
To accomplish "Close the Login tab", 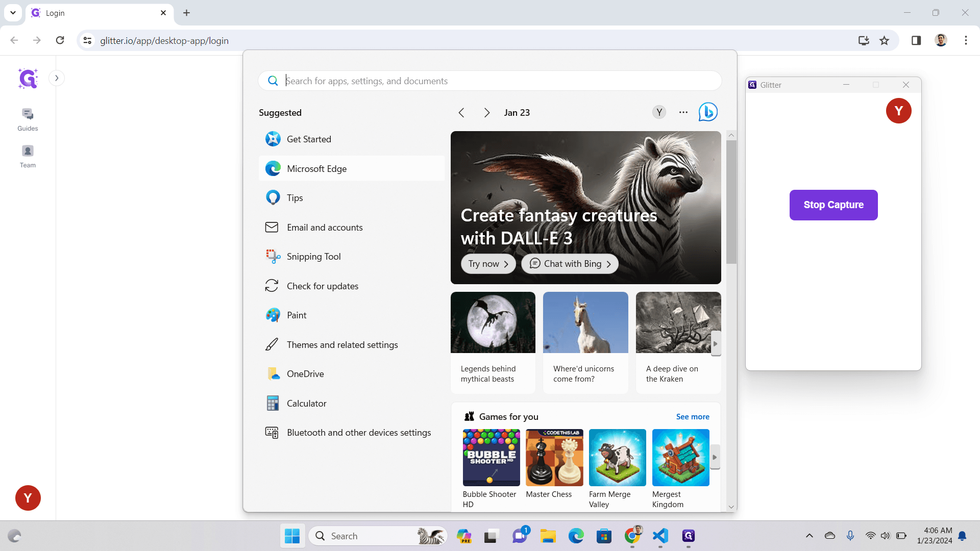I will tap(163, 13).
